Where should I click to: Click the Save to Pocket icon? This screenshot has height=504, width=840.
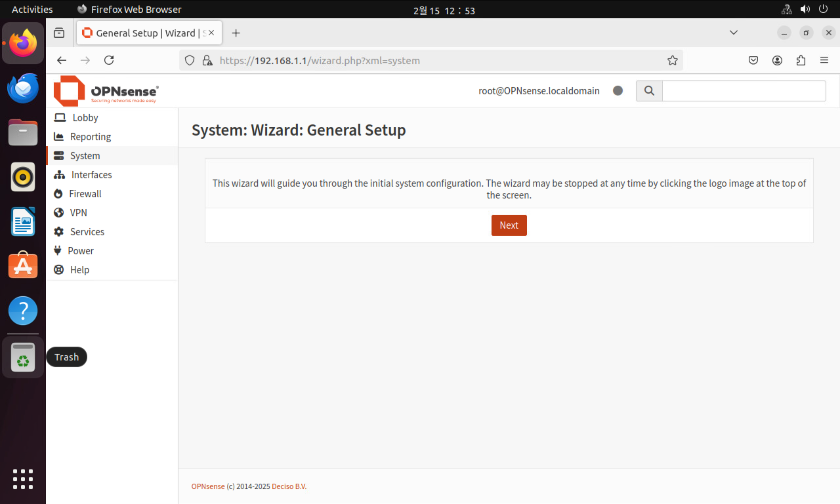pyautogui.click(x=753, y=61)
